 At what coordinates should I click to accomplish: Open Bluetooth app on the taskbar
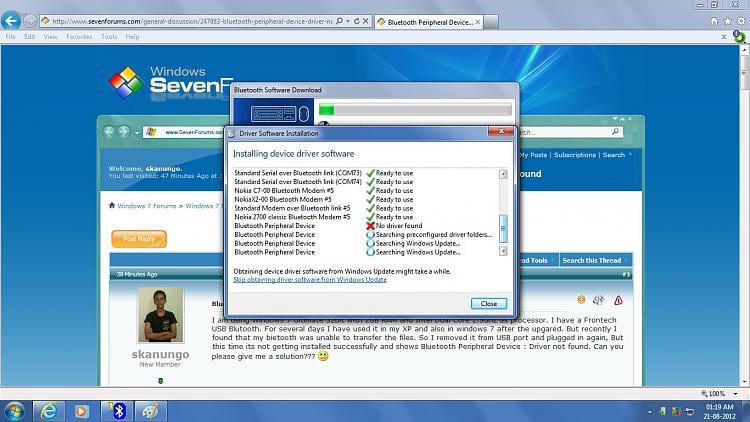[x=117, y=411]
